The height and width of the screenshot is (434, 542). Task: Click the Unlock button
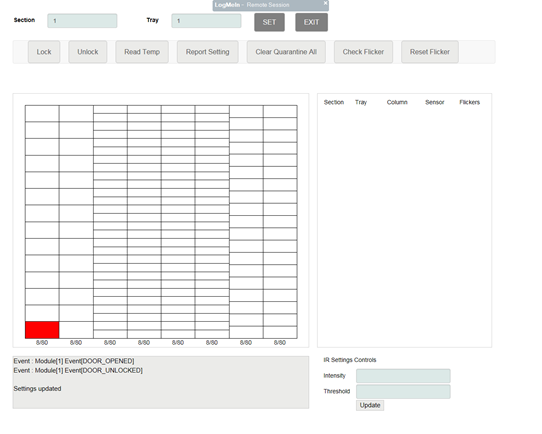[x=87, y=52]
